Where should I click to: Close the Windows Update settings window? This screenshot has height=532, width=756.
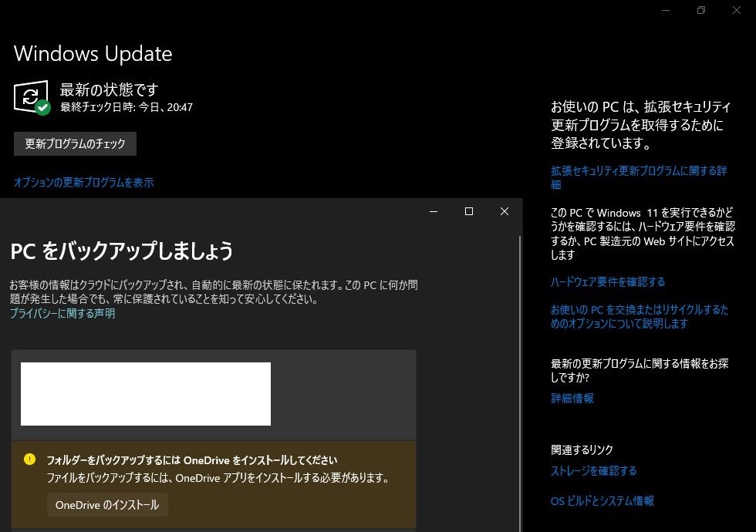click(x=736, y=10)
